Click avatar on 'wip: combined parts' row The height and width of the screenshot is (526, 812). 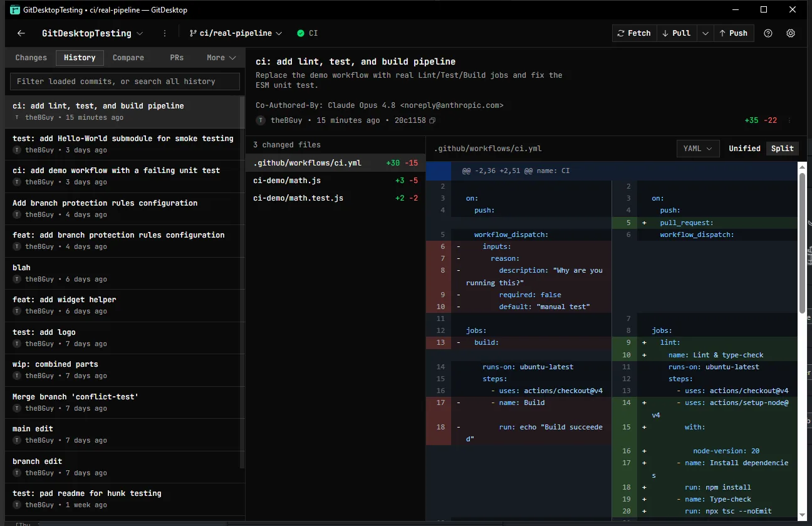coord(17,376)
